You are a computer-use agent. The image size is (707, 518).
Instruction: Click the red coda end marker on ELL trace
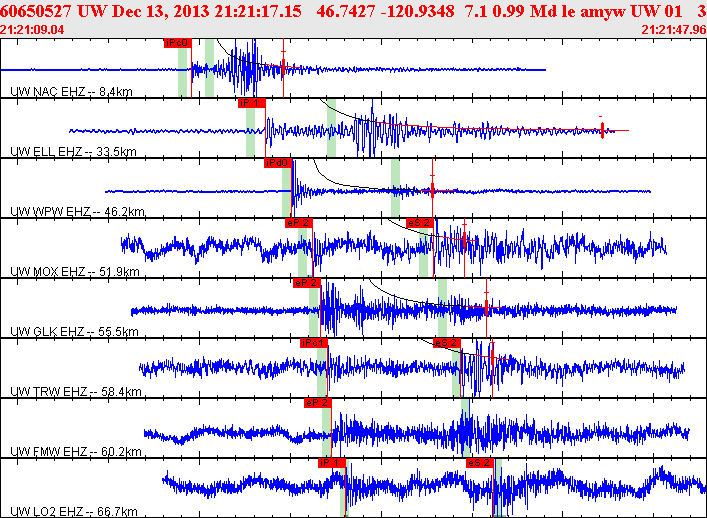(602, 130)
